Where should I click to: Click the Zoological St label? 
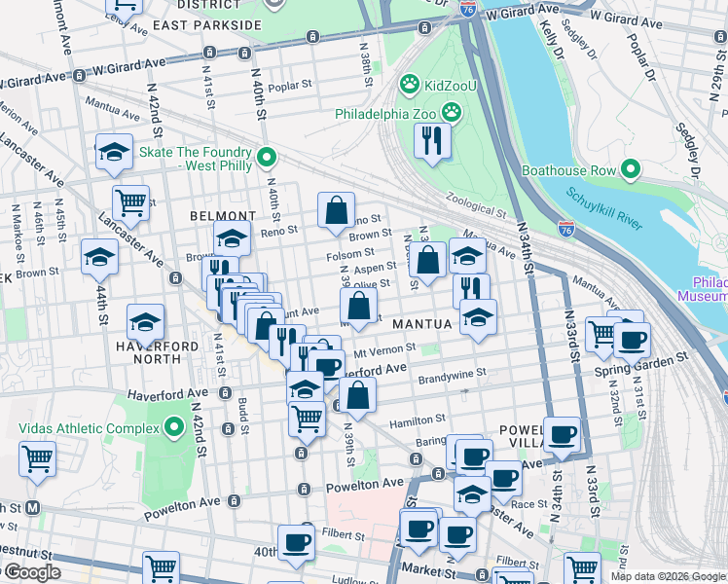click(x=476, y=204)
